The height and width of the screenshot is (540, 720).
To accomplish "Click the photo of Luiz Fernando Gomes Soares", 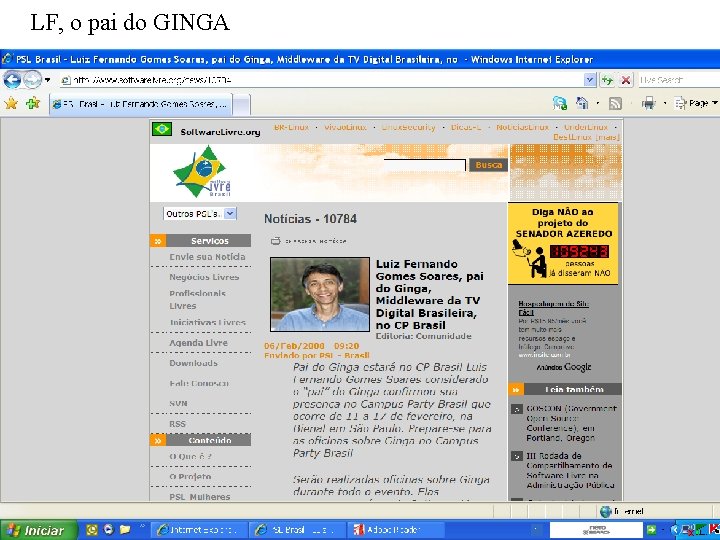I will (320, 294).
